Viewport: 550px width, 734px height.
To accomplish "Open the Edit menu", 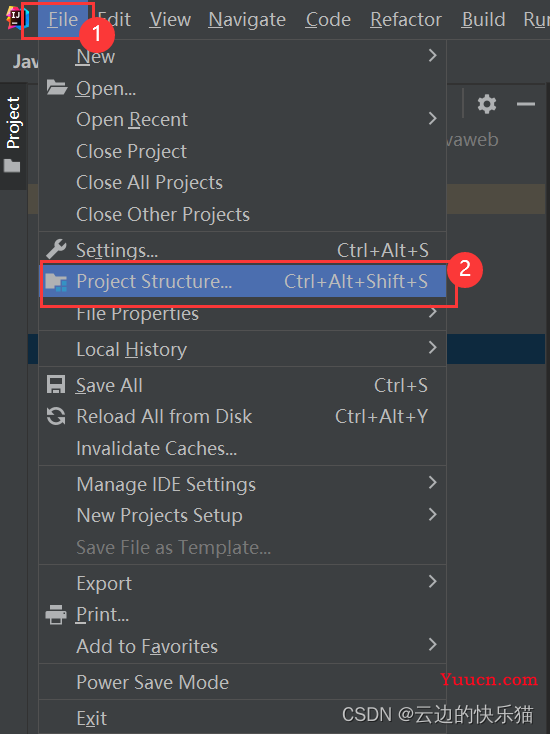I will (114, 20).
